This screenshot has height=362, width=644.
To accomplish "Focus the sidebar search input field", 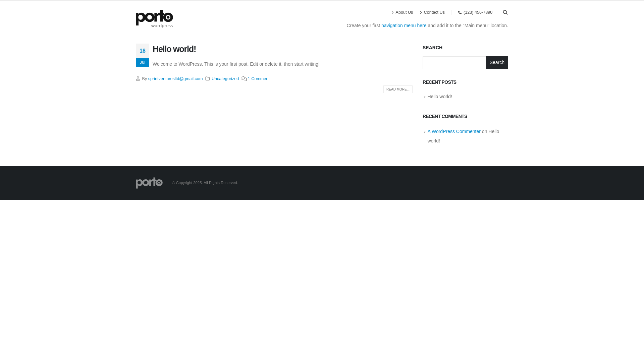I will click(454, 63).
